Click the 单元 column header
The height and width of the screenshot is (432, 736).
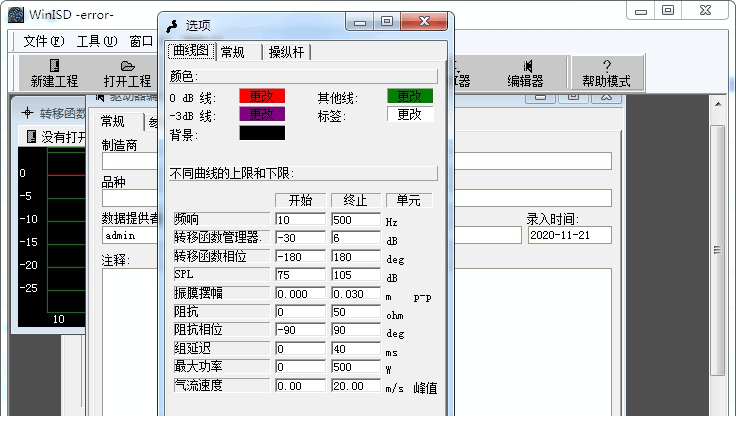click(x=409, y=201)
